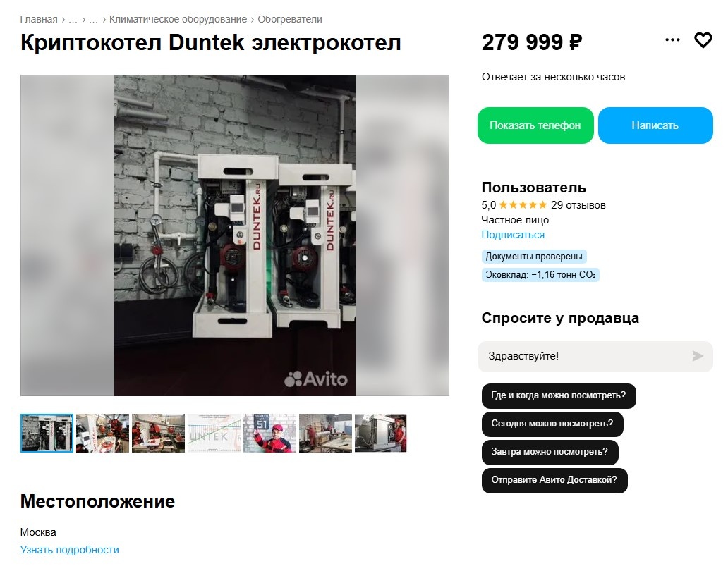Follow the seller via Подписаться link
The height and width of the screenshot is (571, 728).
point(513,235)
